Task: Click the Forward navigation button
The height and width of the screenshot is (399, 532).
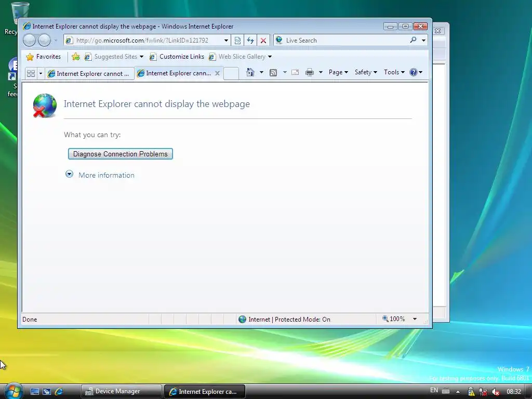Action: [x=44, y=41]
